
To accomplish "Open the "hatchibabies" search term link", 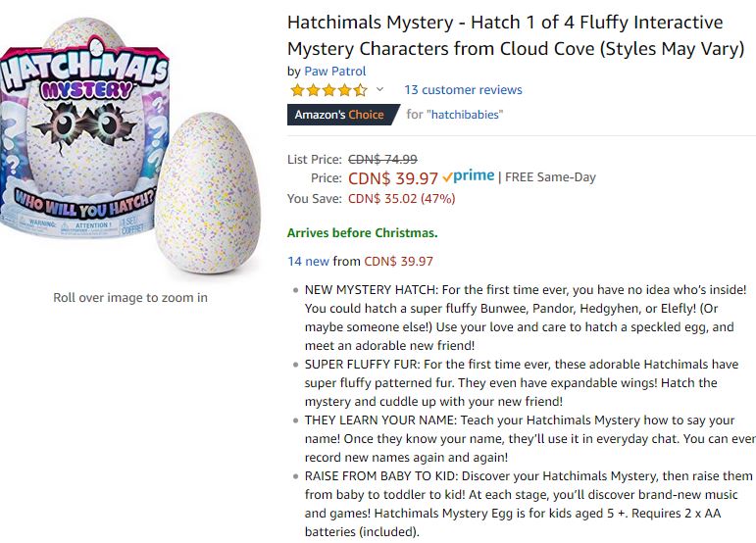I will (x=465, y=115).
